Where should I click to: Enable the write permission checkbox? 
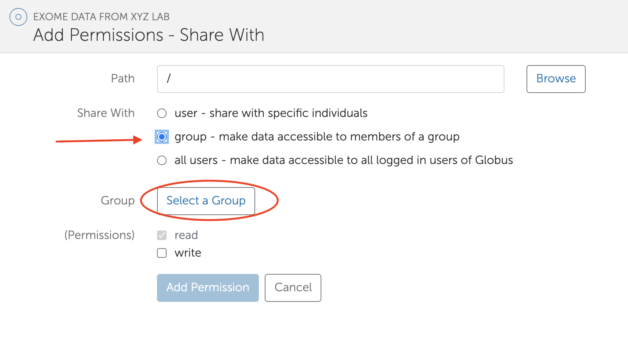pyautogui.click(x=162, y=253)
